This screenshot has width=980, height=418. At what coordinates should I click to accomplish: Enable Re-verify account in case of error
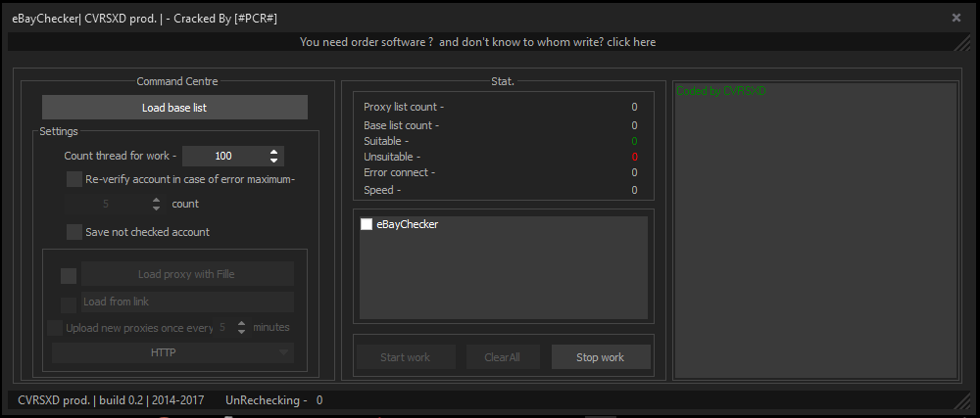[x=74, y=180]
